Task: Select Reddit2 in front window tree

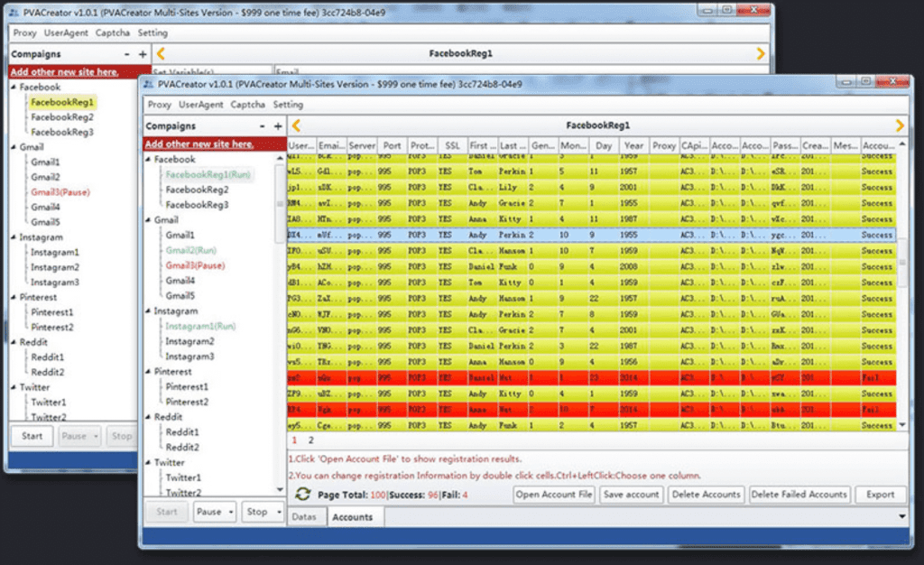Action: (x=182, y=448)
